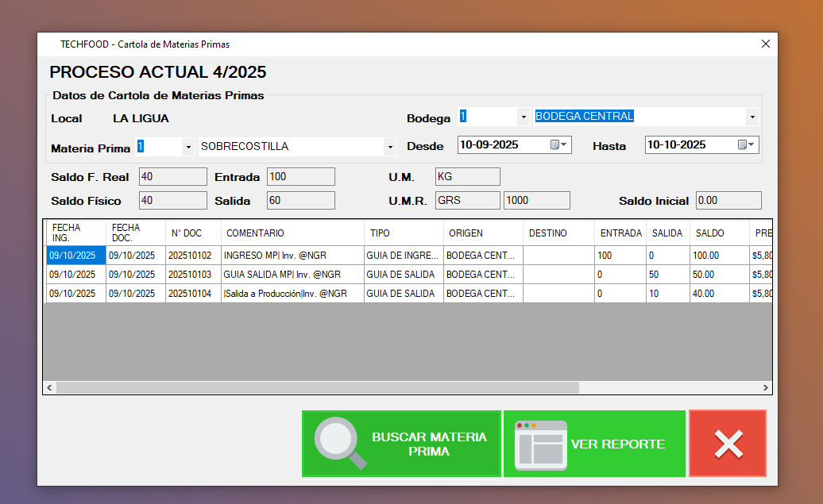Image resolution: width=823 pixels, height=504 pixels.
Task: Click the horizontal scrollbar right arrow
Action: (x=766, y=387)
